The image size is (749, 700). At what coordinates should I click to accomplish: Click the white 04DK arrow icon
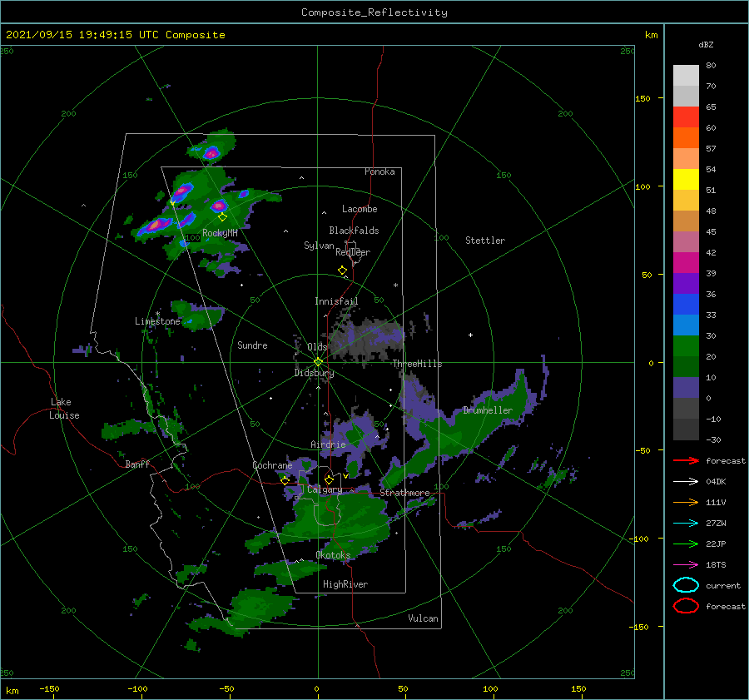686,482
